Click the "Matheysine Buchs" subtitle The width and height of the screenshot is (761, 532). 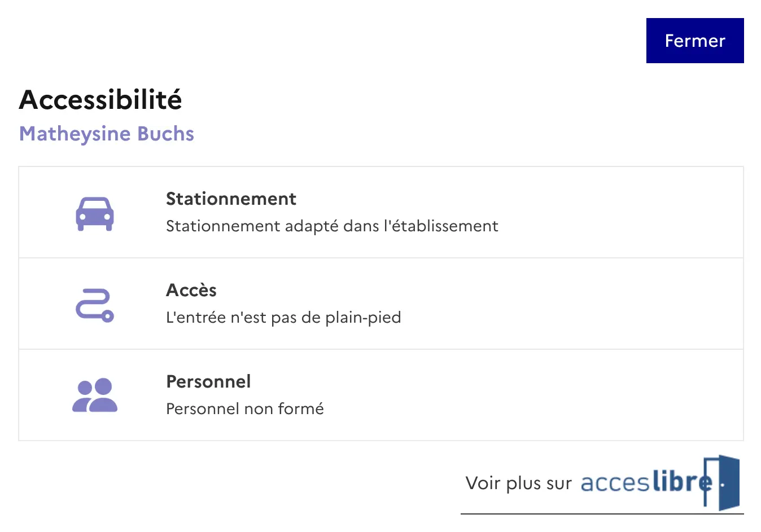pyautogui.click(x=107, y=134)
